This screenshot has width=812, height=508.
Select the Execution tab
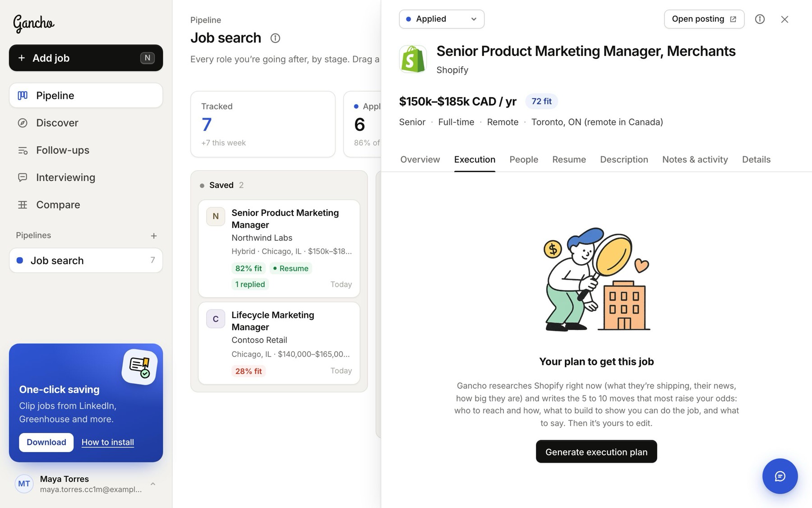pyautogui.click(x=475, y=159)
